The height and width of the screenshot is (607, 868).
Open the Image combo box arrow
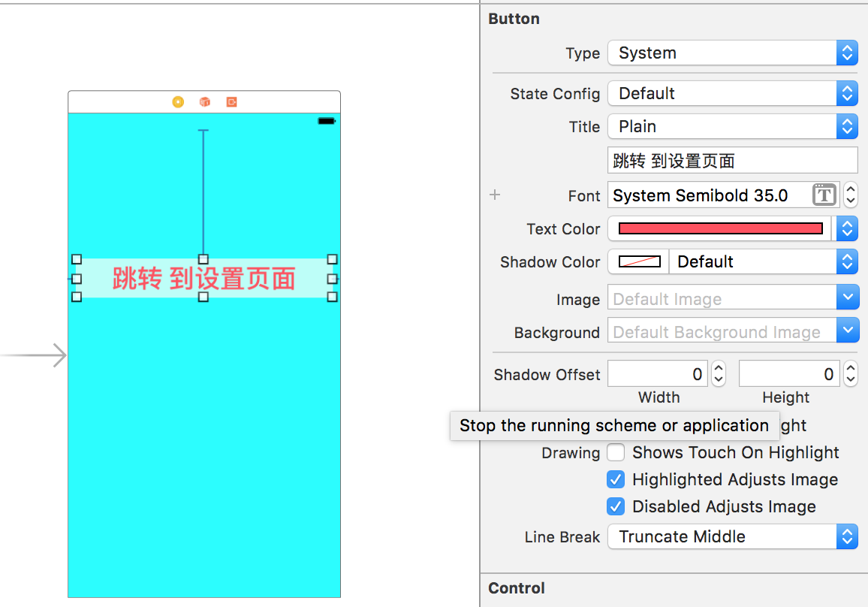pyautogui.click(x=848, y=297)
